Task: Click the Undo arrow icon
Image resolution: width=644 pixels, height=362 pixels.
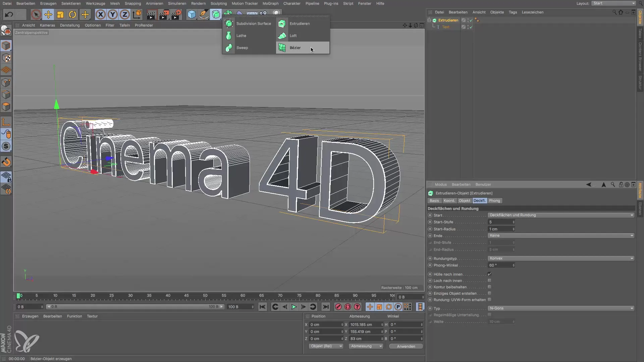Action: click(x=9, y=14)
